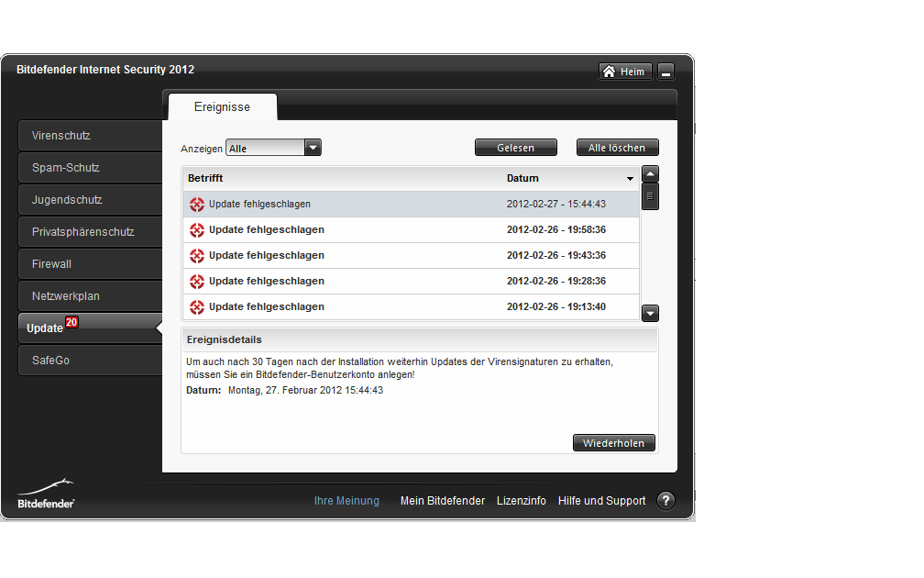Select event dated 2012-02-26 - 19:28:36
The height and width of the screenshot is (578, 924).
[x=411, y=282]
